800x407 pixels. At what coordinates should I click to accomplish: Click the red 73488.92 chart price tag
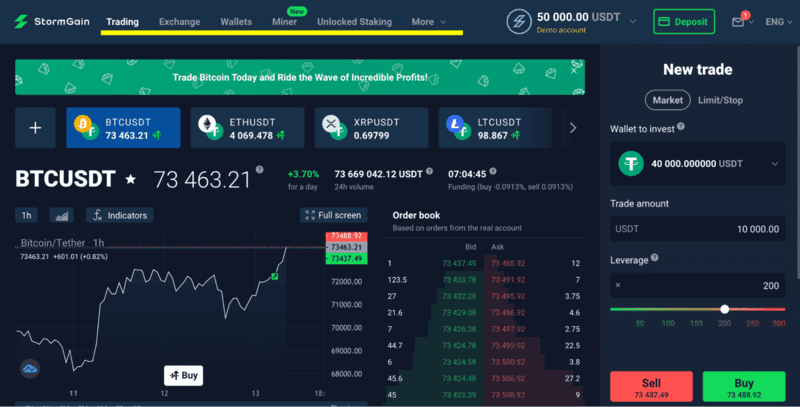pyautogui.click(x=346, y=236)
